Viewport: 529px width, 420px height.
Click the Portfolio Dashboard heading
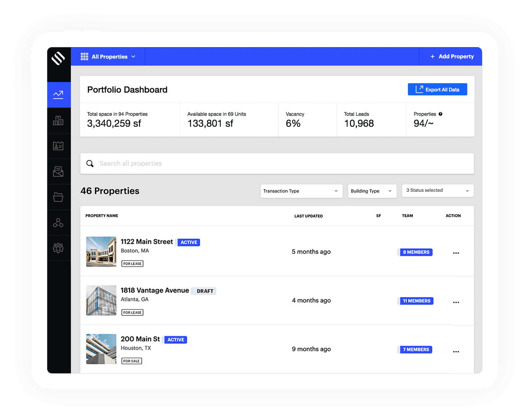(x=127, y=90)
